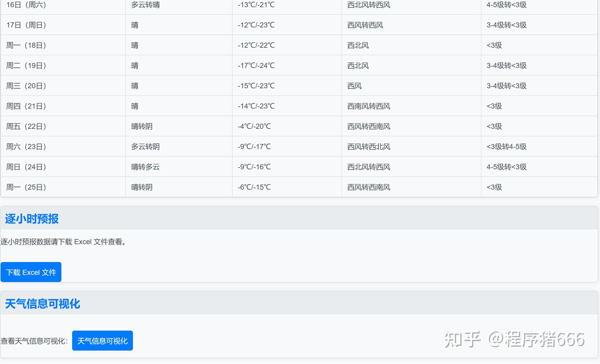Select the 17日（周日） date cell

[26, 25]
